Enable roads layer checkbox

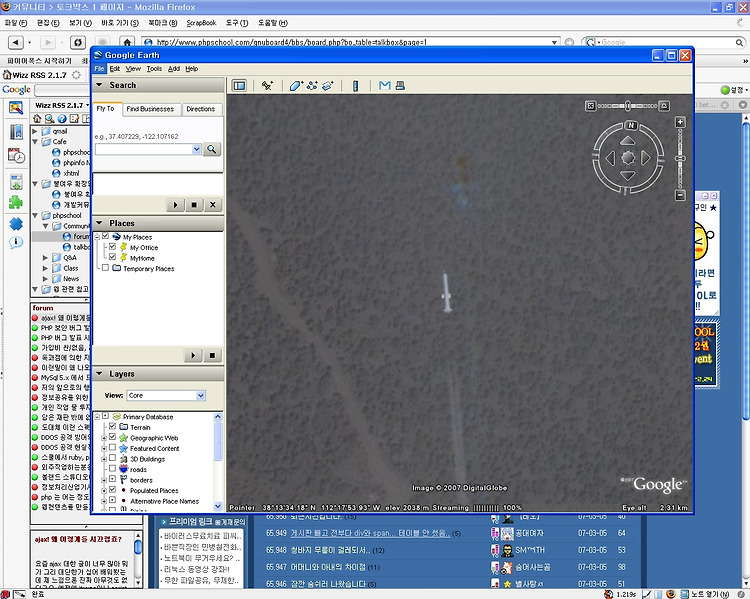click(112, 468)
